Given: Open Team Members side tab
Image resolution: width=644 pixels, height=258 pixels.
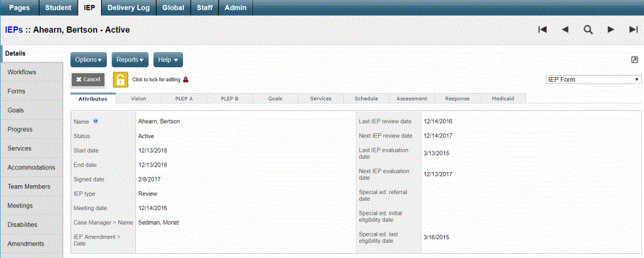Looking at the screenshot, I should pyautogui.click(x=28, y=187).
